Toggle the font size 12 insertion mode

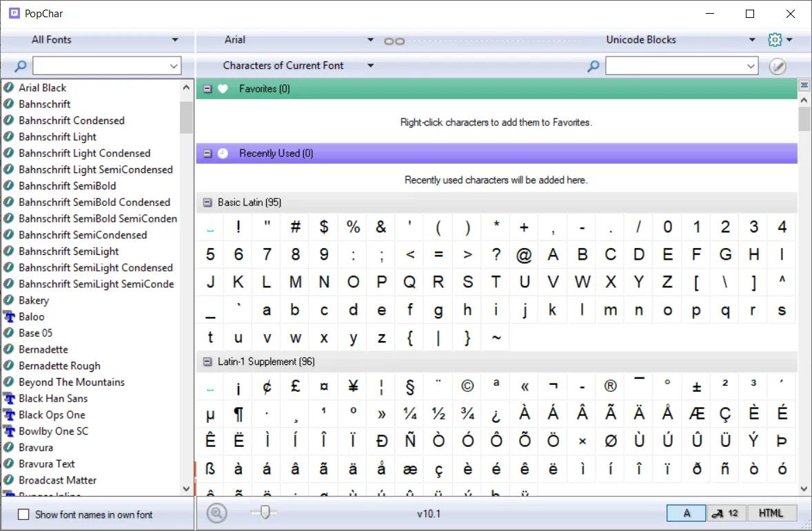726,513
